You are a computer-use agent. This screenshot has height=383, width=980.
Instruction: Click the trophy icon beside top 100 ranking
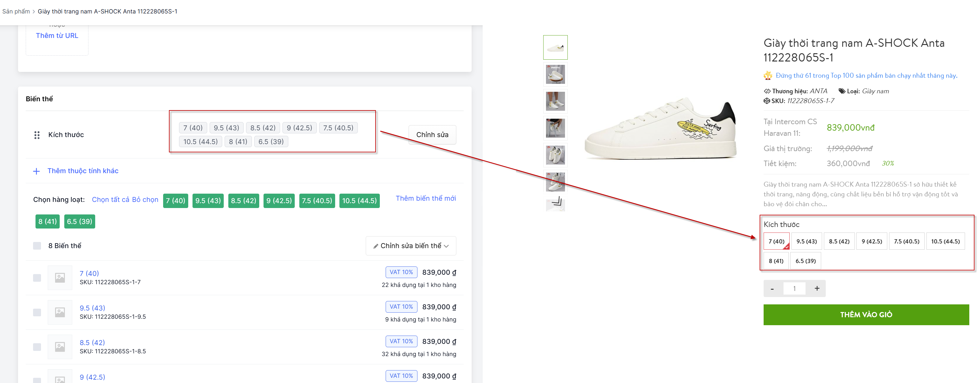(768, 75)
